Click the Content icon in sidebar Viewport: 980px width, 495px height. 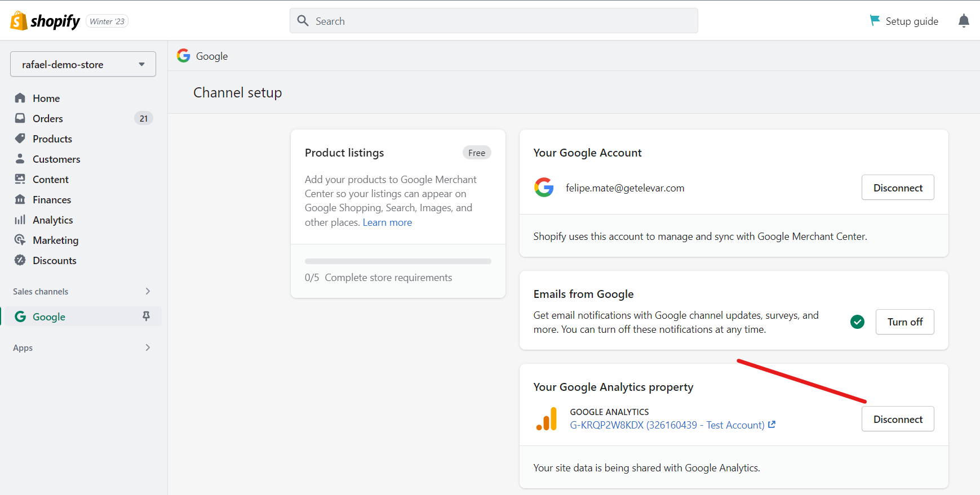20,179
